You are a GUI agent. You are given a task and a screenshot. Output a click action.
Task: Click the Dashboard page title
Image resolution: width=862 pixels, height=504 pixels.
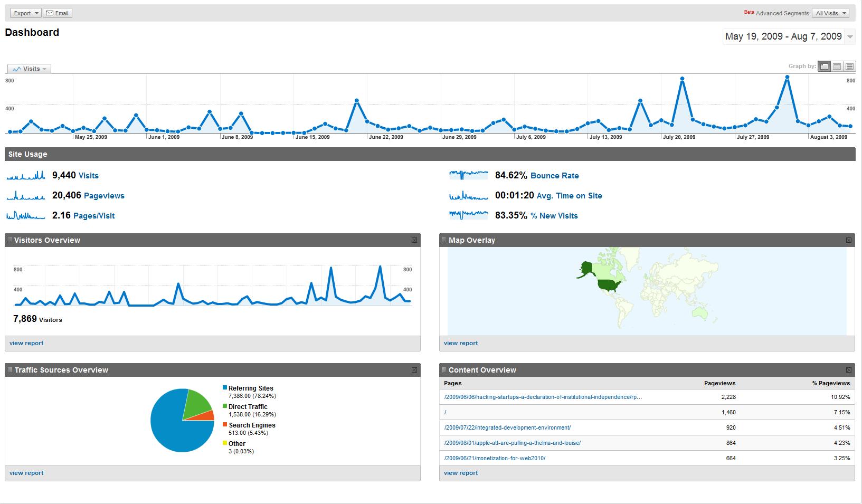pyautogui.click(x=32, y=33)
